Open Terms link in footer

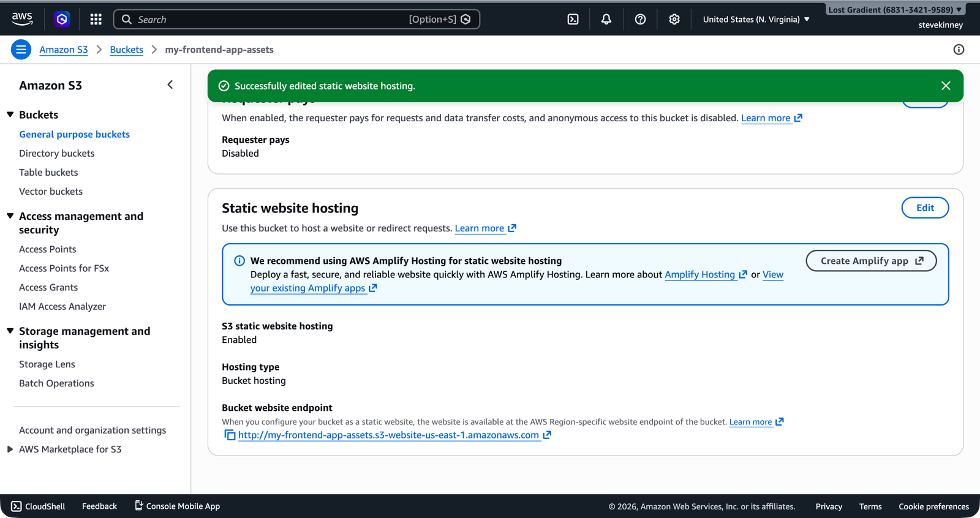[870, 506]
